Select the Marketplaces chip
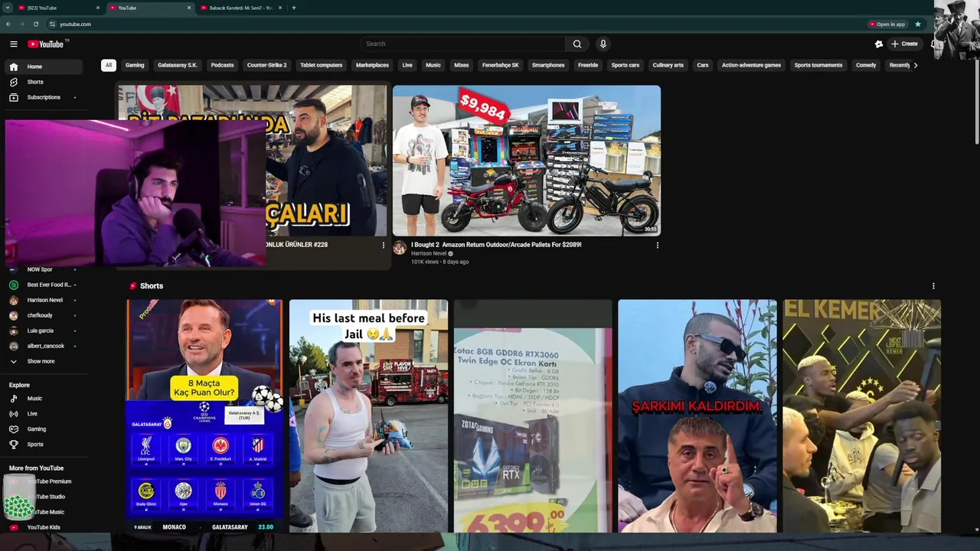Viewport: 980px width, 551px height. pyautogui.click(x=372, y=65)
